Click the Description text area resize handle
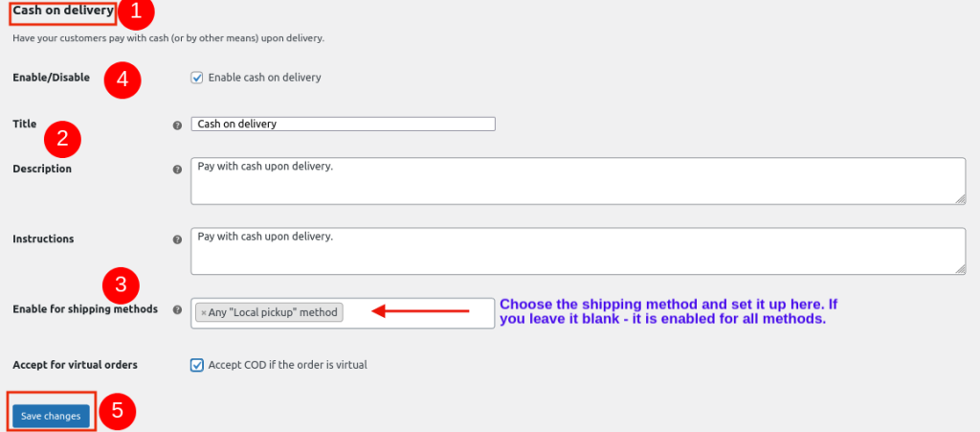This screenshot has height=432, width=980. tap(960, 199)
